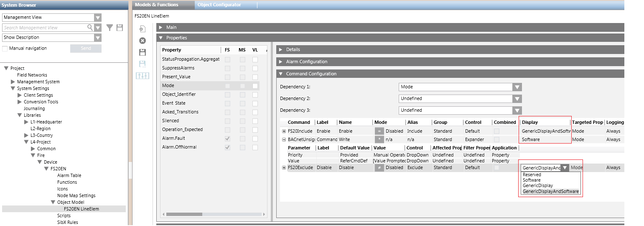Screen dimensions: 644x226
Task: Click the horizontal scrollbar under property list
Action: [184, 214]
